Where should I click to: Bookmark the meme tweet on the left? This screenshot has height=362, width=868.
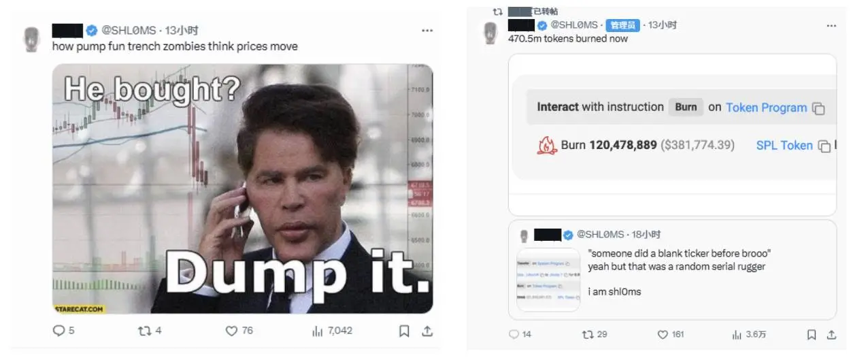click(x=404, y=331)
